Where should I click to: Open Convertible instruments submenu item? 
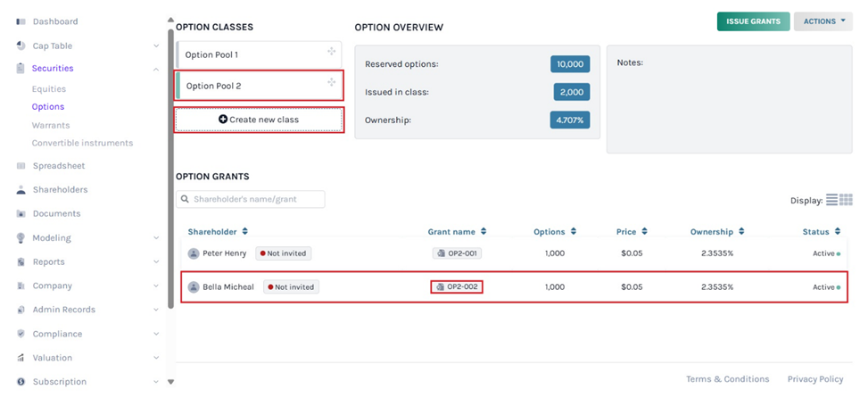click(x=82, y=143)
